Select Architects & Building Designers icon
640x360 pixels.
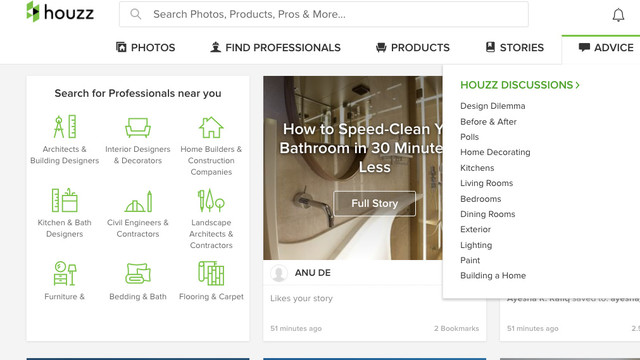[x=64, y=127]
